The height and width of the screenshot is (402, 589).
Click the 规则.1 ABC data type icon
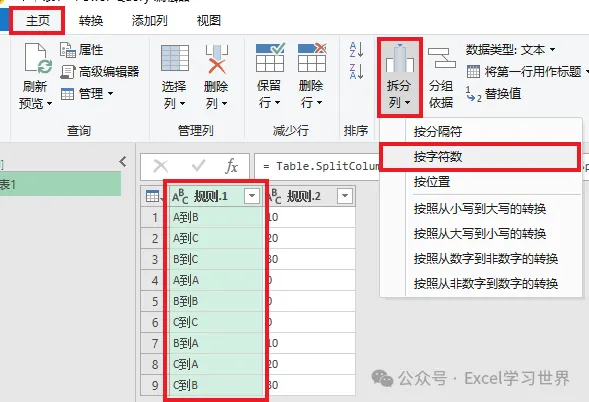(x=180, y=196)
